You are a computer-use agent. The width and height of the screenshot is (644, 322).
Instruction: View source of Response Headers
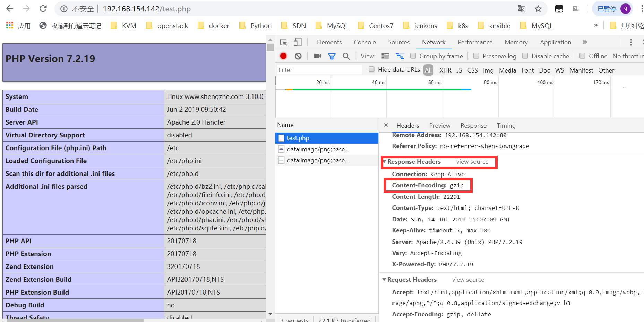click(x=472, y=162)
